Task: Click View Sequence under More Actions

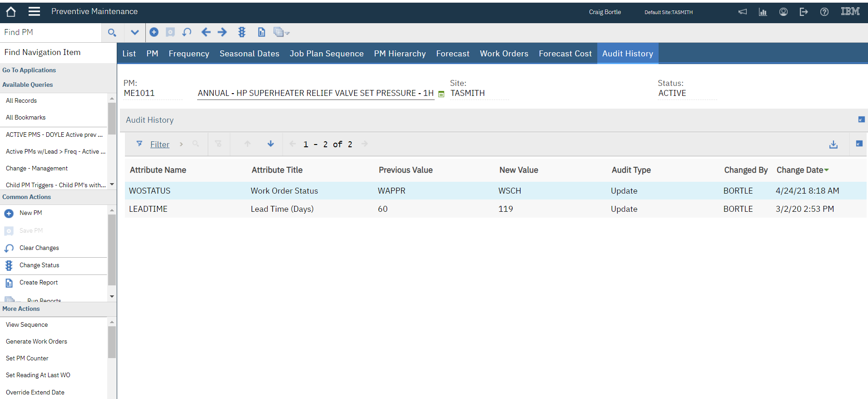Action: 27,324
